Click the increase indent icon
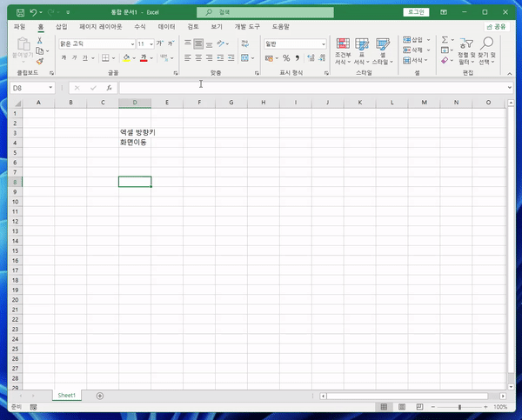Viewport: 522px width, 420px height. (231, 58)
